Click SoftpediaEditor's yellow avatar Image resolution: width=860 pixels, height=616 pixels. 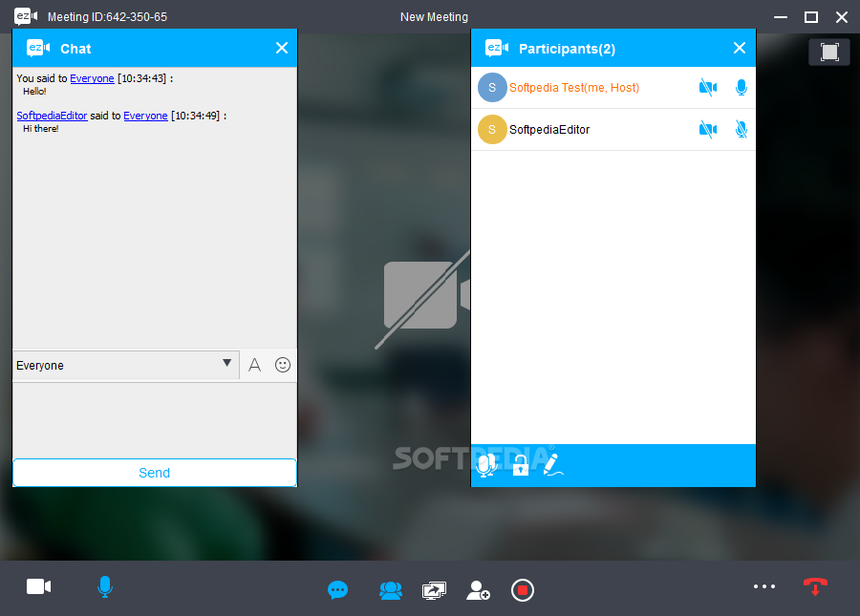[492, 129]
